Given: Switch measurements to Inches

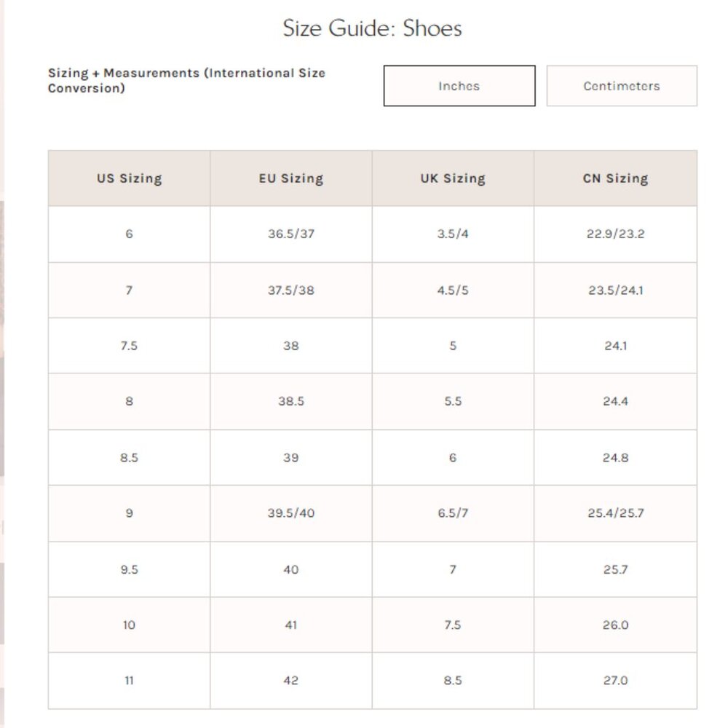Looking at the screenshot, I should pyautogui.click(x=459, y=86).
